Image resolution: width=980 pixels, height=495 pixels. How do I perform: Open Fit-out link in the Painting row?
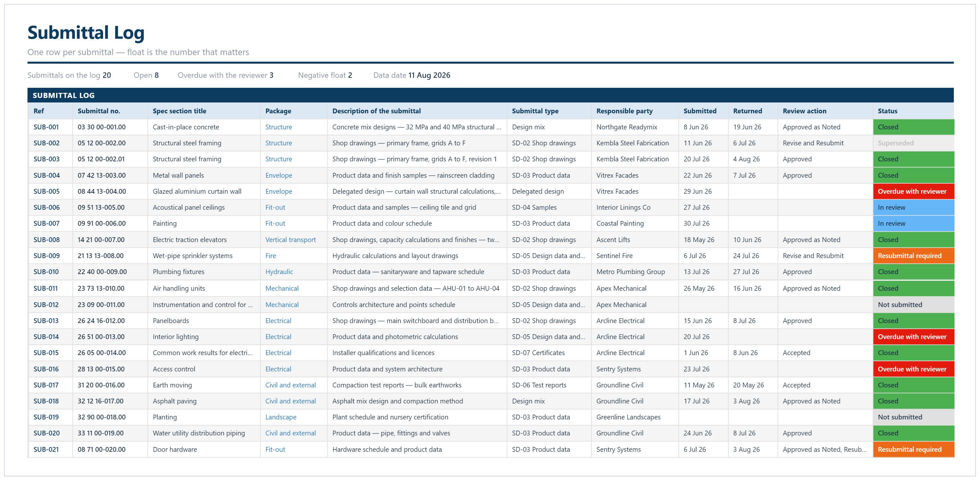coord(275,223)
